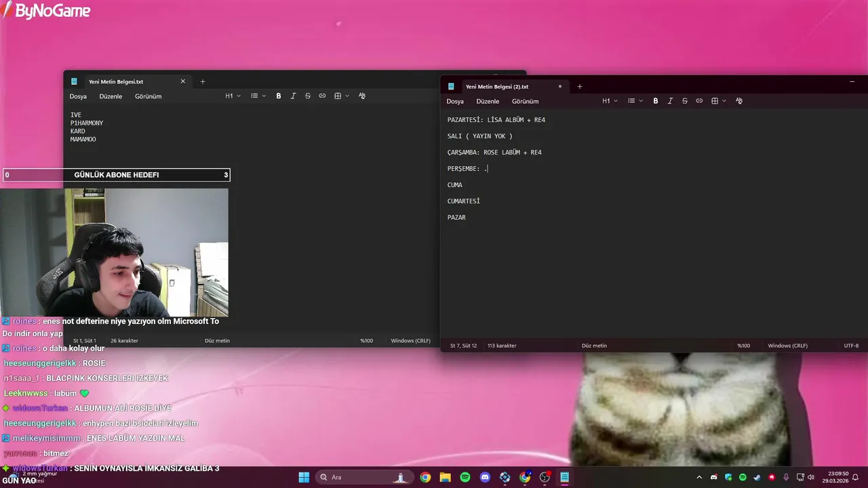Open the Windows Start menu
Screen dimensions: 868x488
pos(304,477)
